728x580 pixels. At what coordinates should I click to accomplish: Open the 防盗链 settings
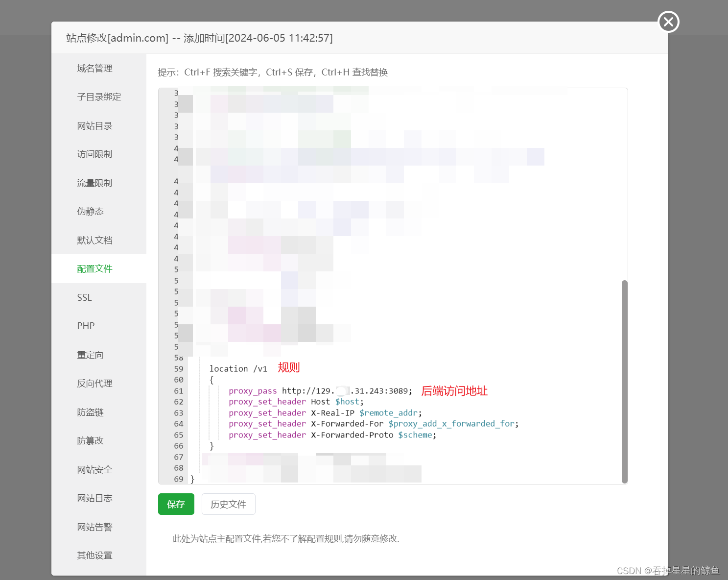(90, 412)
